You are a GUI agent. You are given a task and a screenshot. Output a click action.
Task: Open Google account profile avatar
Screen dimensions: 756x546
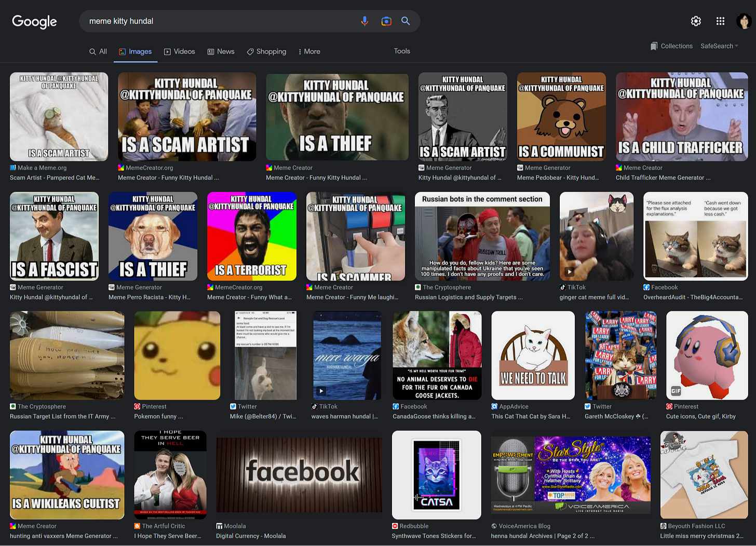click(744, 21)
